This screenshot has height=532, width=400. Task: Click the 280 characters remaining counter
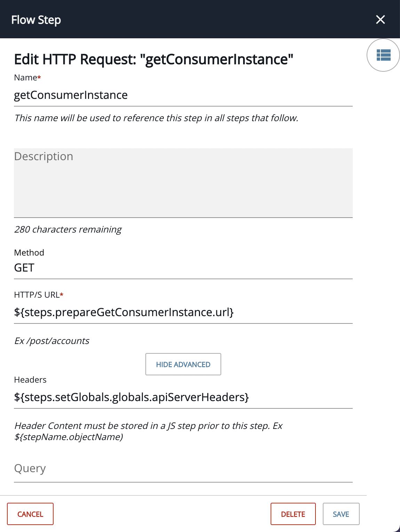(x=68, y=229)
